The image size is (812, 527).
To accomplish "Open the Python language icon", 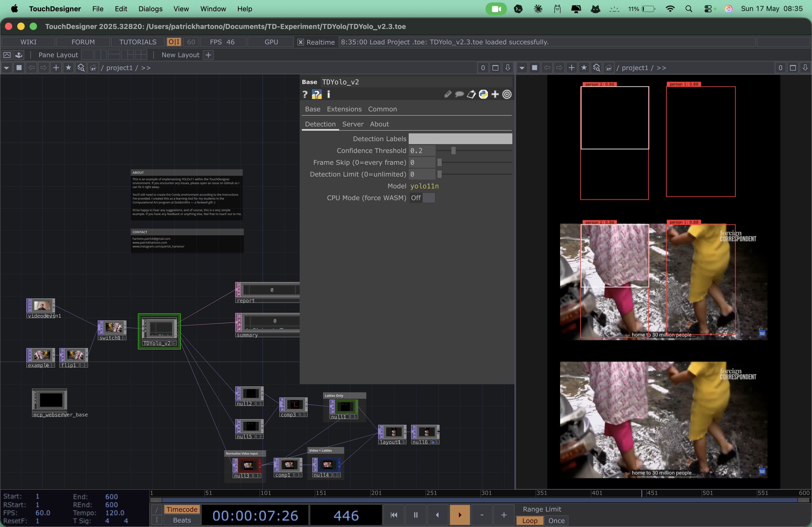I will (x=483, y=94).
